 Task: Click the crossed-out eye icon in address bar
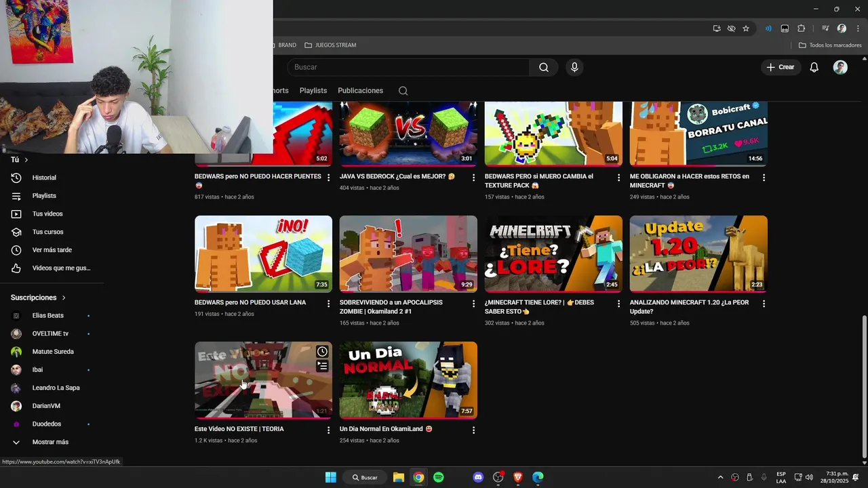click(731, 28)
